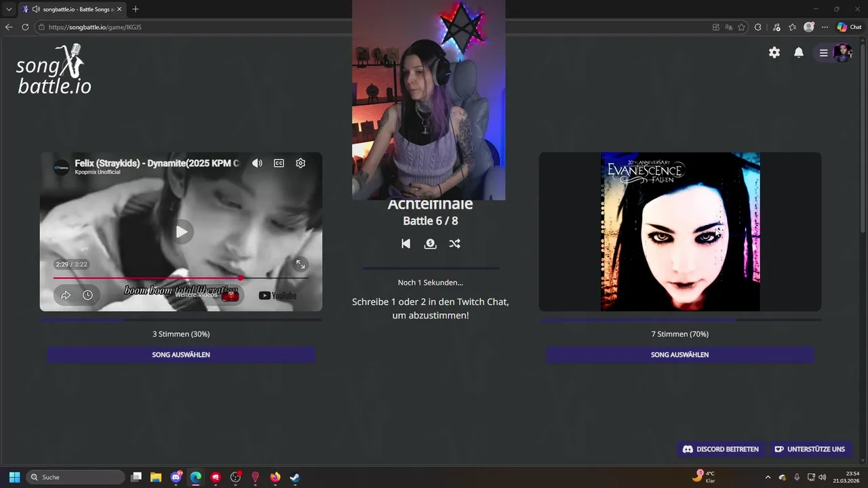Click the browser back arrow

coord(9,27)
